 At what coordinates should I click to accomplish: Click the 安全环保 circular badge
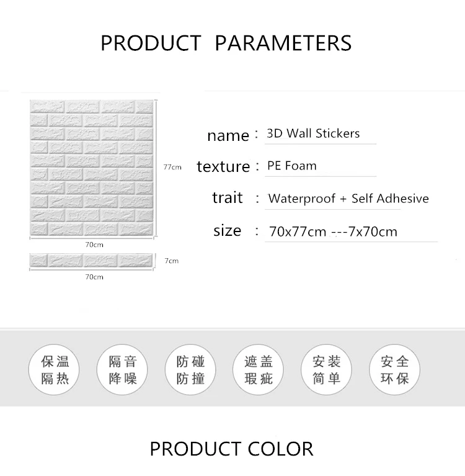pyautogui.click(x=394, y=369)
